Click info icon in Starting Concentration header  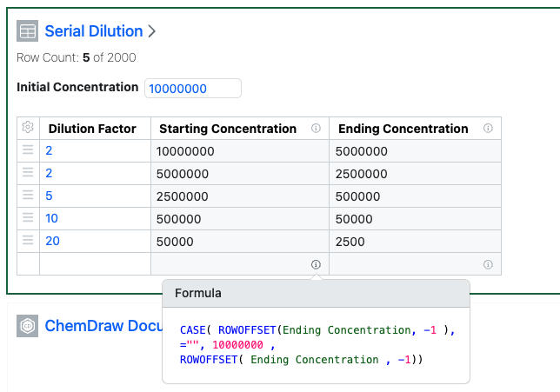tap(316, 128)
